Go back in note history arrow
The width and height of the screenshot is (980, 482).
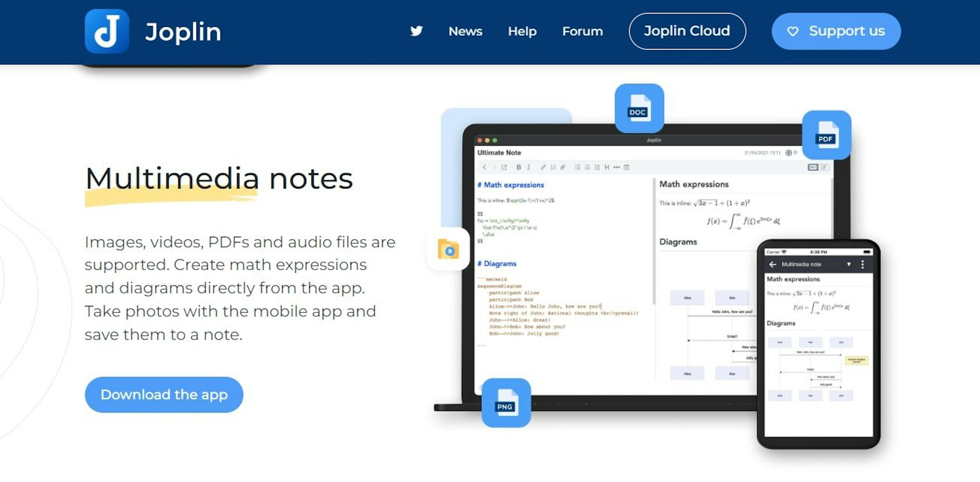[484, 167]
